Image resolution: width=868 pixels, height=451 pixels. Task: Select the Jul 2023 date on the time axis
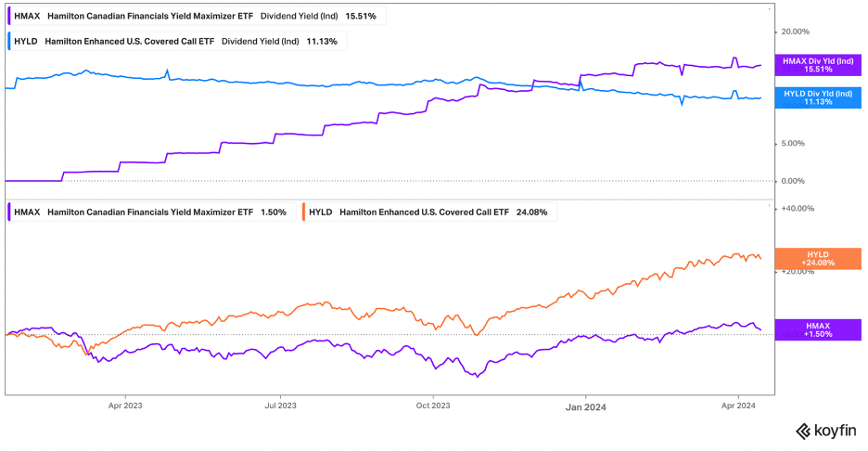280,406
